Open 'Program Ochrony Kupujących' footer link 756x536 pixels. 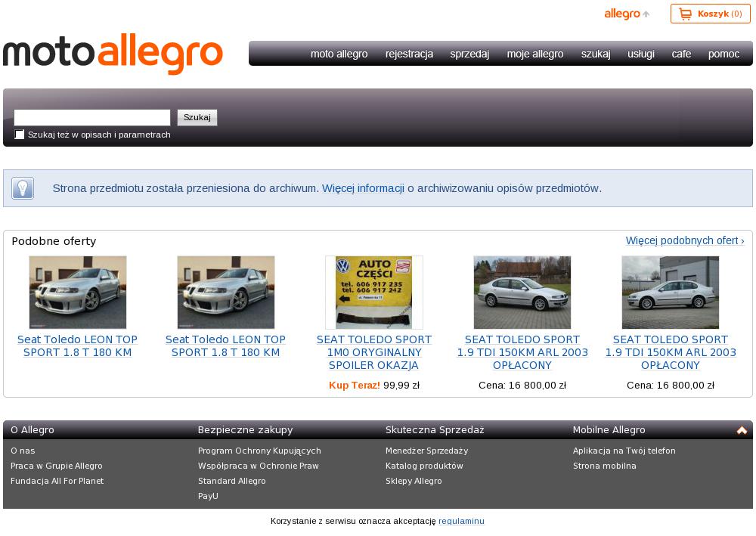click(x=259, y=451)
